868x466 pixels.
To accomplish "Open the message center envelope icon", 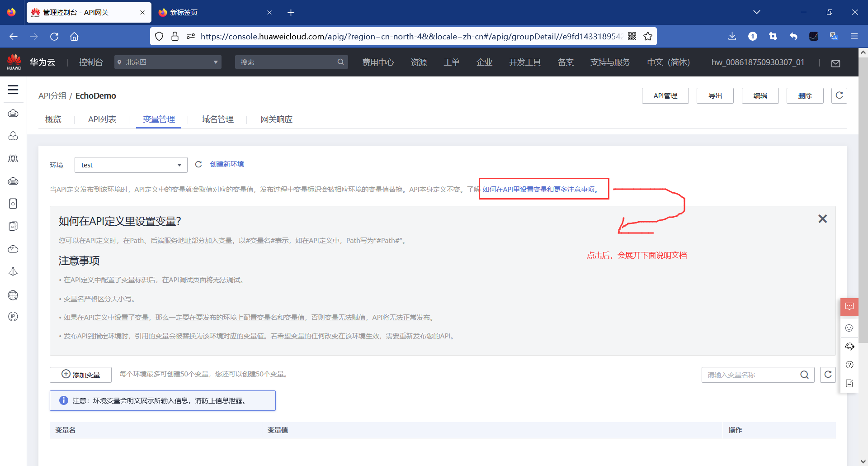I will 835,63.
